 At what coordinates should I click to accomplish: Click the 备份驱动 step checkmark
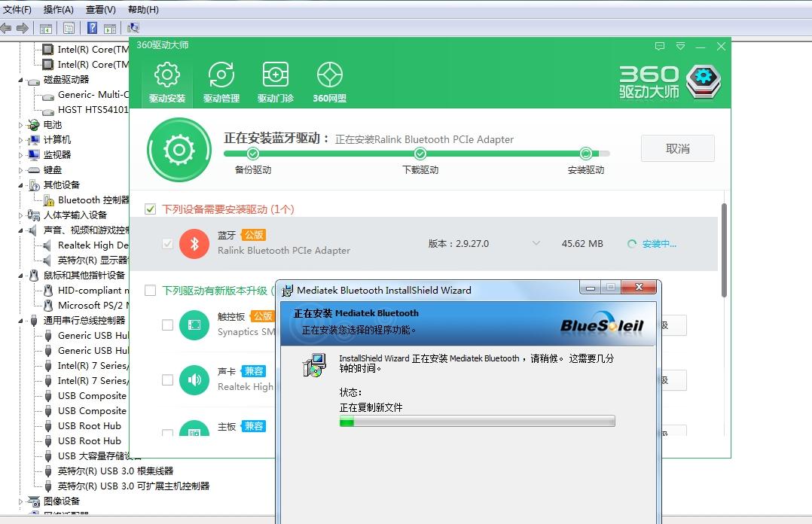pos(253,154)
